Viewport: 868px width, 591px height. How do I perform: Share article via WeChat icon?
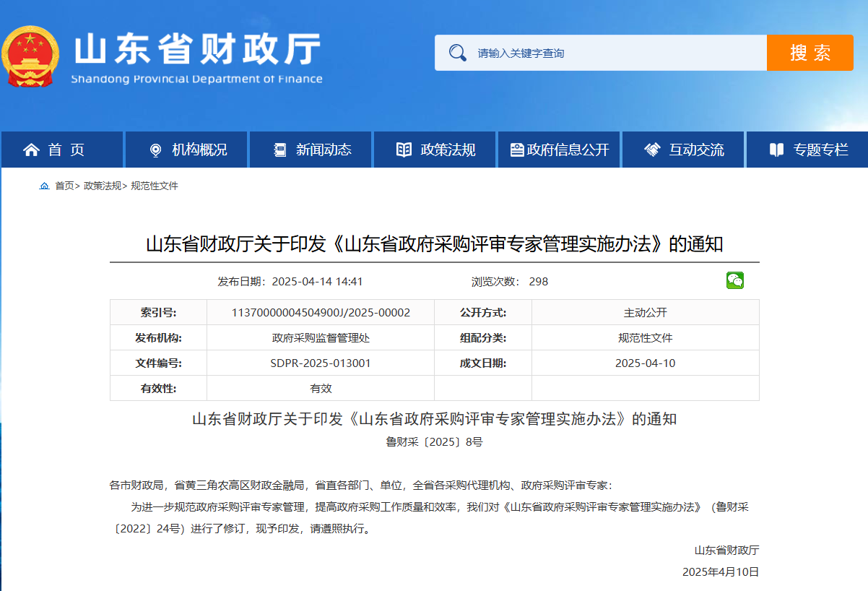point(734,281)
